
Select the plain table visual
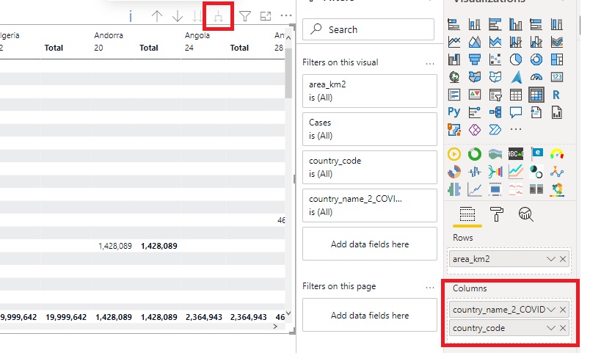click(x=516, y=95)
